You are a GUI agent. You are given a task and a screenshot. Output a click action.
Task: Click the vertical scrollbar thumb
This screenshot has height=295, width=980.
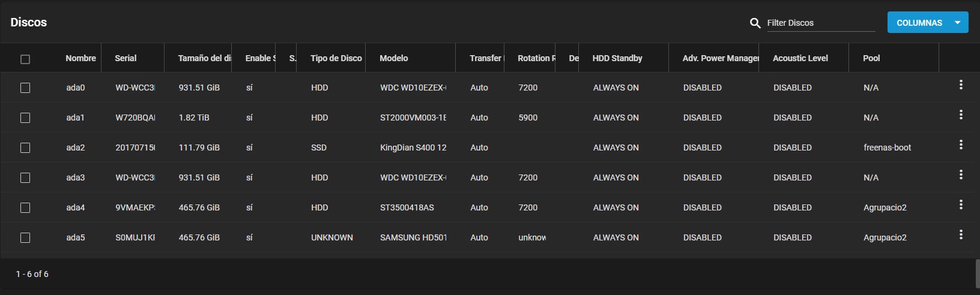[977, 273]
